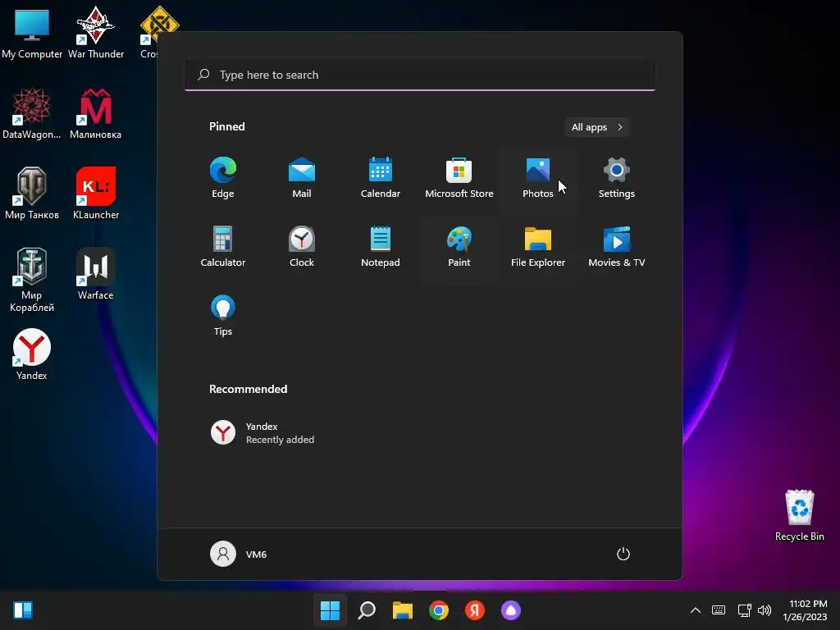
Task: Open the Calculator app
Action: tap(223, 247)
